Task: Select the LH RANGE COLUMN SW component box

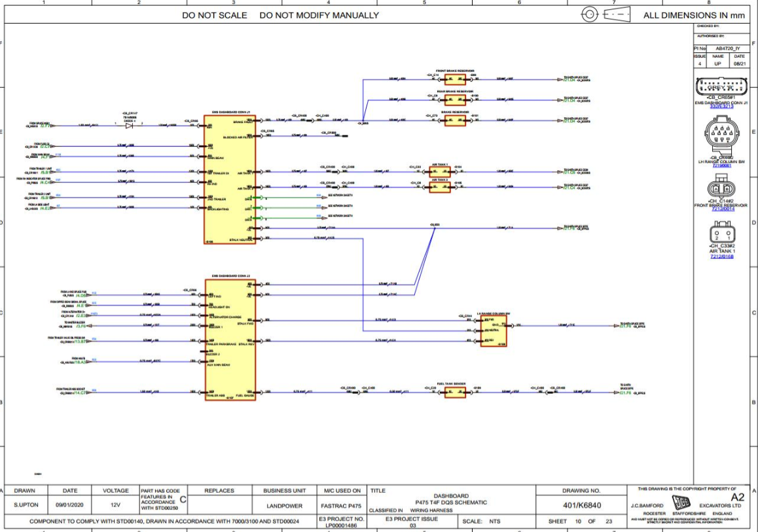Action: 494,331
